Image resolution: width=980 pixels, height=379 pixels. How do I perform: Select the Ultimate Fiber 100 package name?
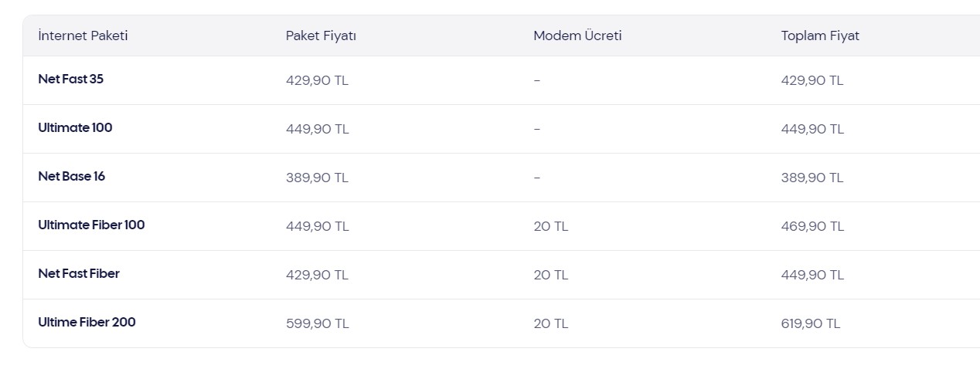click(91, 225)
